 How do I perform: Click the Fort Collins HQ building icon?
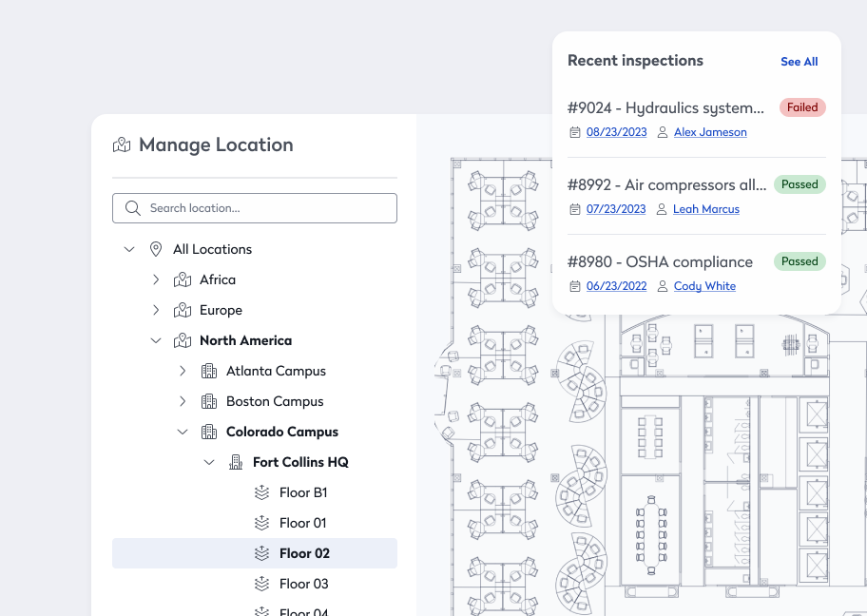236,462
